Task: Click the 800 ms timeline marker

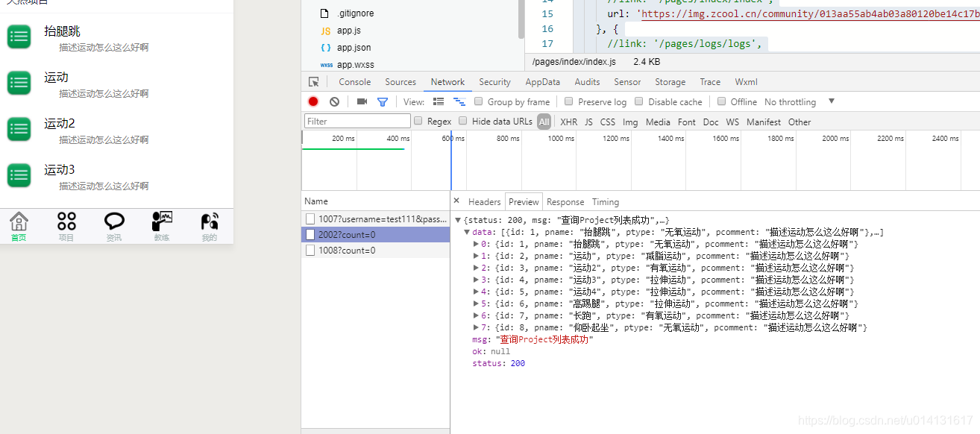Action: pos(507,138)
